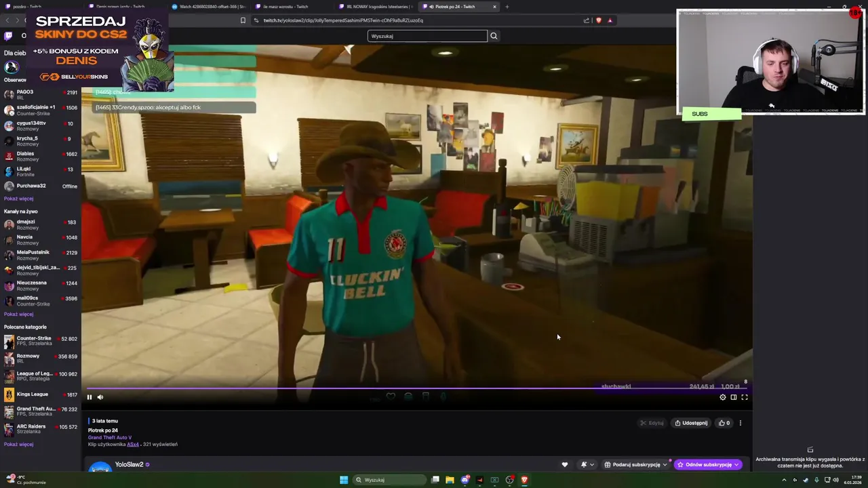Open the clip three-dot more options menu
868x488 pixels.
coord(741,423)
